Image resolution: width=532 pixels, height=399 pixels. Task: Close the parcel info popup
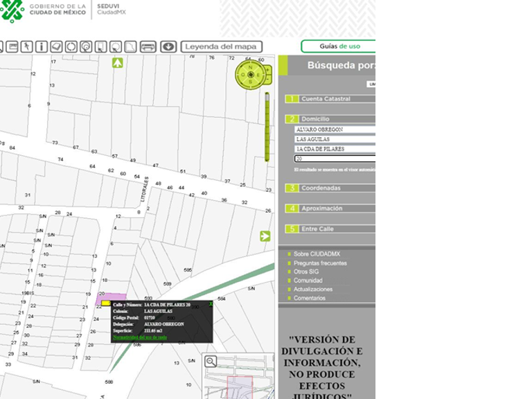tap(211, 304)
